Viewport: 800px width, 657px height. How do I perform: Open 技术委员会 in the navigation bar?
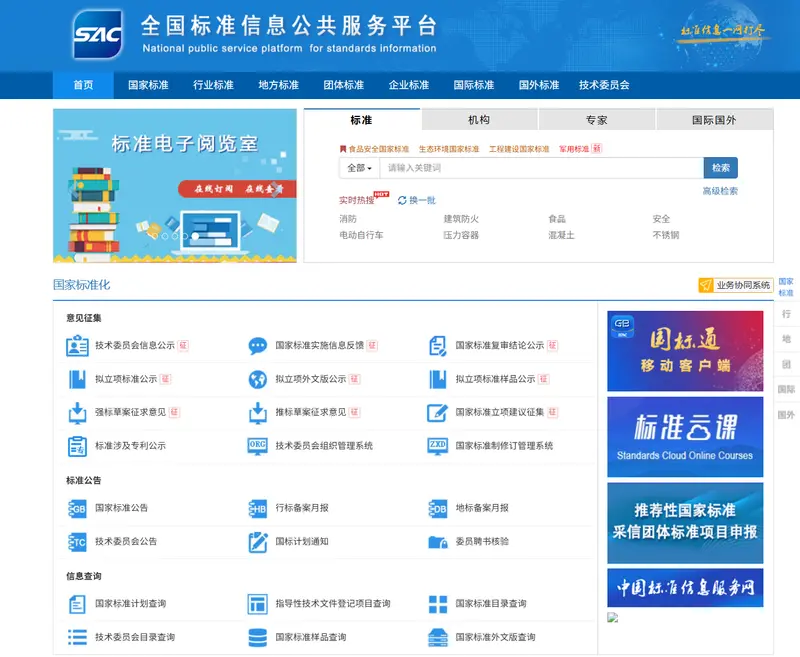coord(604,85)
